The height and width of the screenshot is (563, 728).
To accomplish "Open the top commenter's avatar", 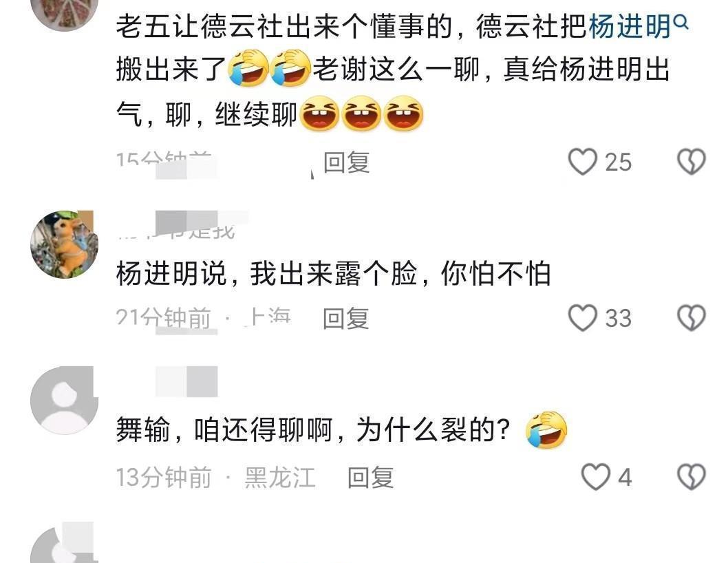I will (64, 12).
